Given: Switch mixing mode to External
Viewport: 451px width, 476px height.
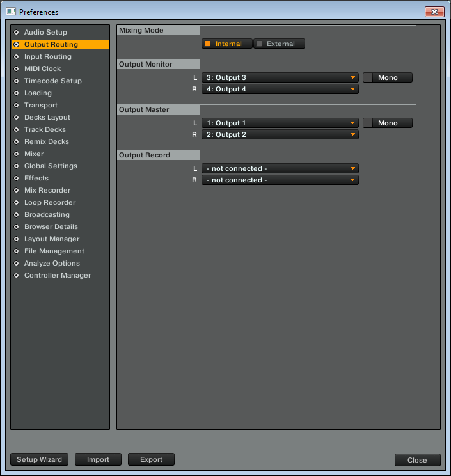Looking at the screenshot, I should coord(279,44).
